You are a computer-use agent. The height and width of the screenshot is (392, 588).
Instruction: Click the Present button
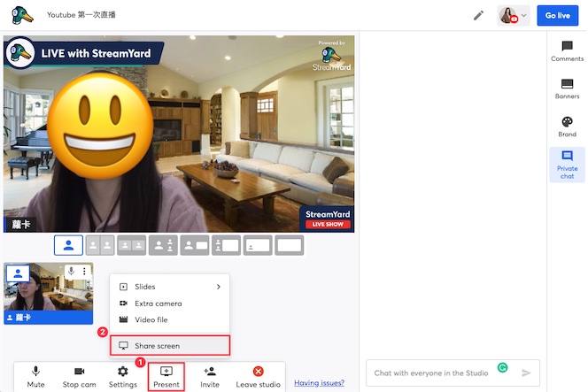coord(166,377)
